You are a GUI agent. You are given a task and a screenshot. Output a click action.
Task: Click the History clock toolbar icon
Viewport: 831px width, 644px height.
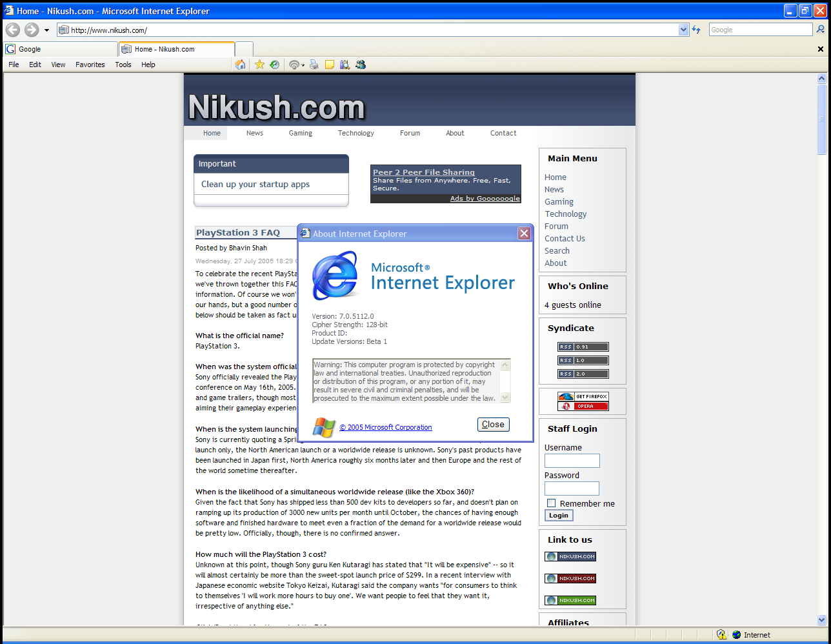click(x=275, y=65)
